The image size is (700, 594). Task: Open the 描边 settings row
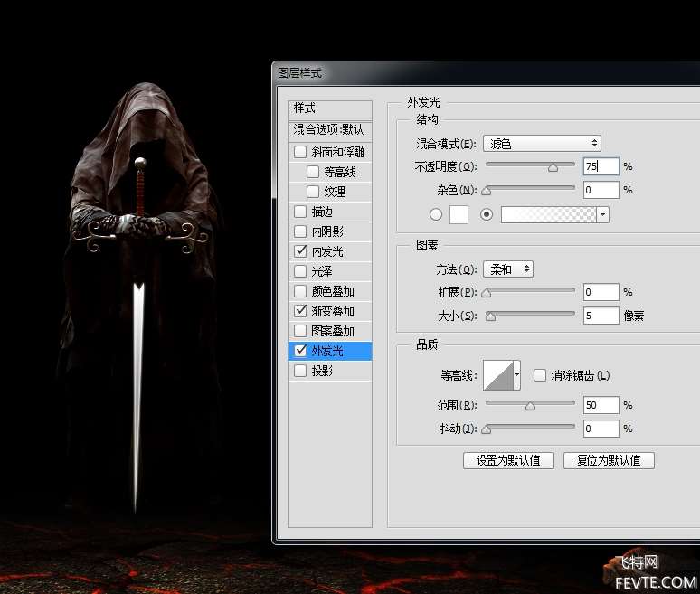pos(330,212)
